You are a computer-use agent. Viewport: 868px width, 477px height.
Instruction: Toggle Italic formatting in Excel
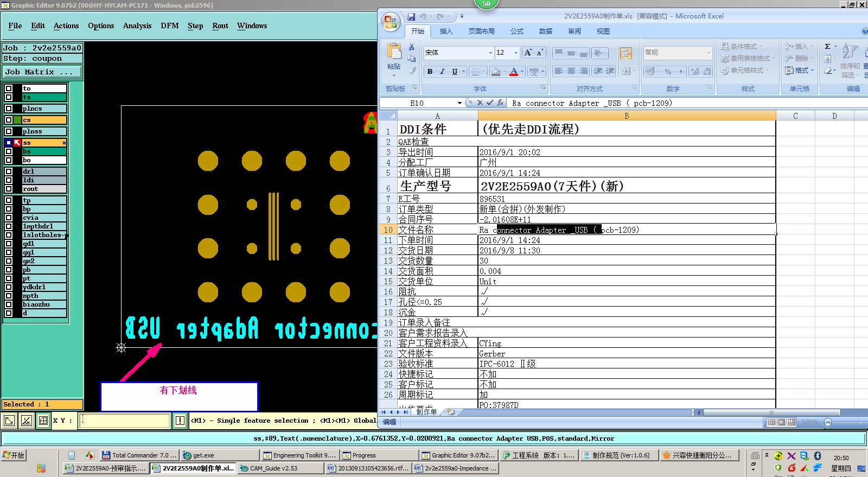point(442,71)
